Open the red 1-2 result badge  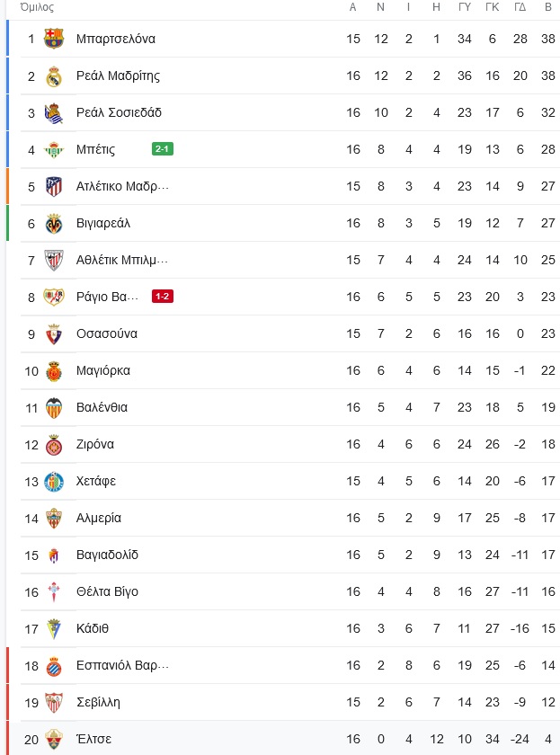coord(163,296)
